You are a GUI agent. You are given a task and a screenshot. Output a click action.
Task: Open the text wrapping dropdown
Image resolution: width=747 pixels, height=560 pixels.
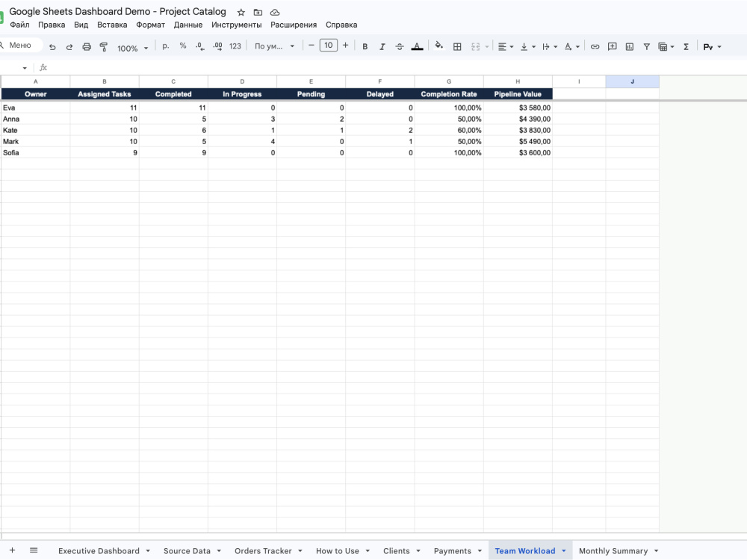(550, 46)
